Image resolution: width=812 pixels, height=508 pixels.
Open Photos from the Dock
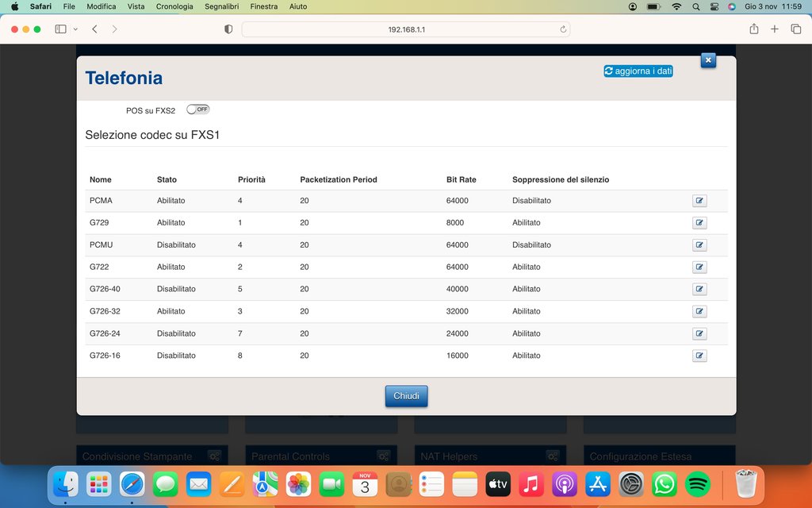click(298, 485)
